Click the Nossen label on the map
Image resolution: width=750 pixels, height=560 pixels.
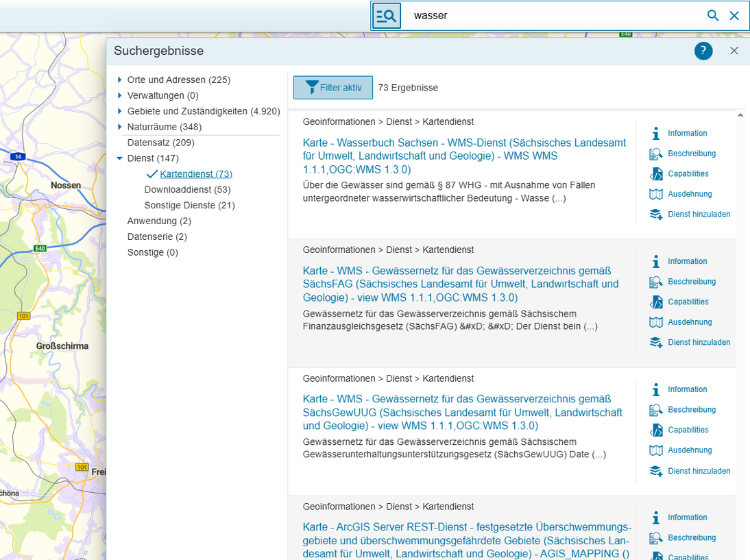click(x=66, y=186)
